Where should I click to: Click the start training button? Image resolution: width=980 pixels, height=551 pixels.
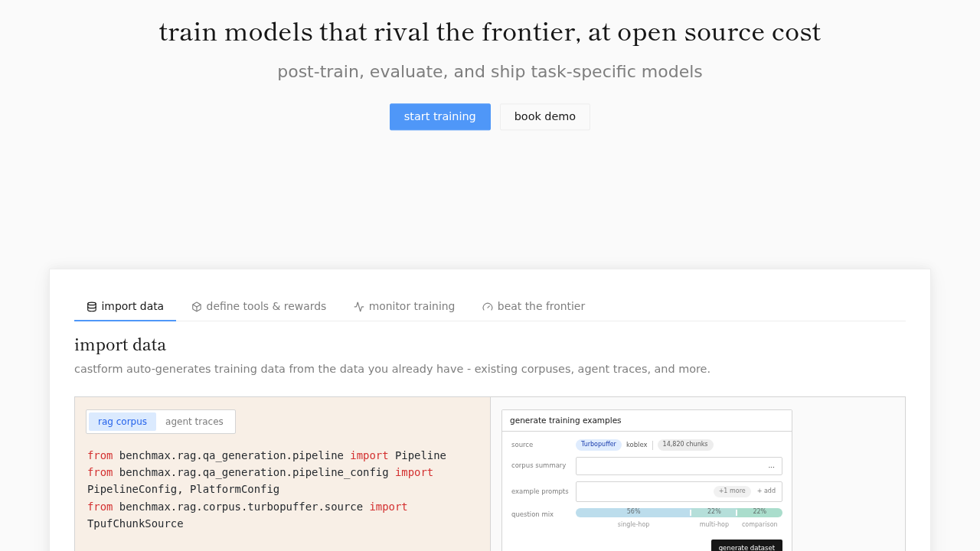[x=440, y=117]
